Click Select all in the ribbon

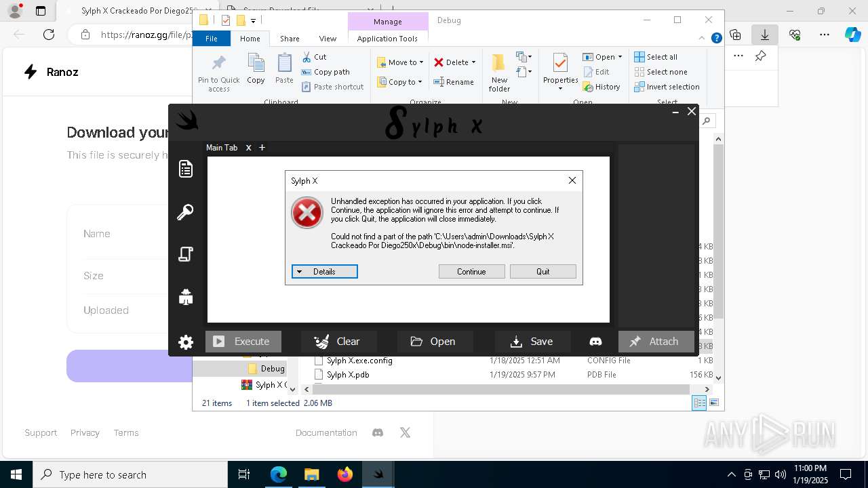(656, 57)
